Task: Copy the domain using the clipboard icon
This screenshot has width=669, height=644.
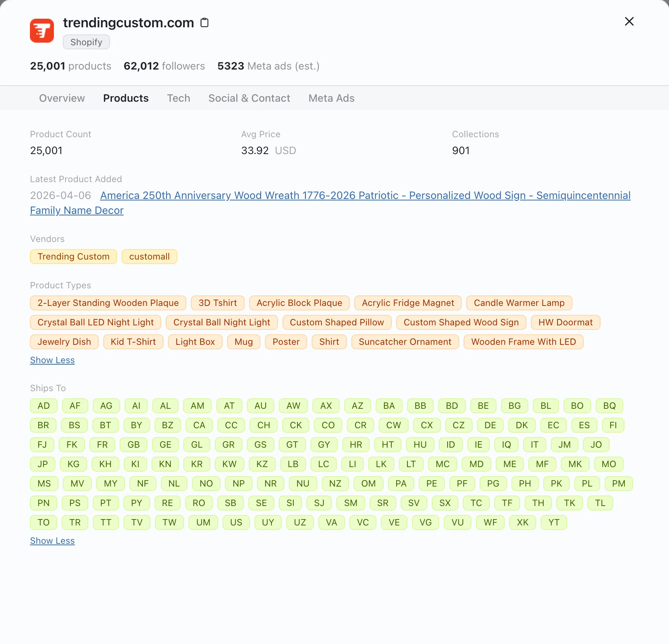Action: tap(204, 22)
